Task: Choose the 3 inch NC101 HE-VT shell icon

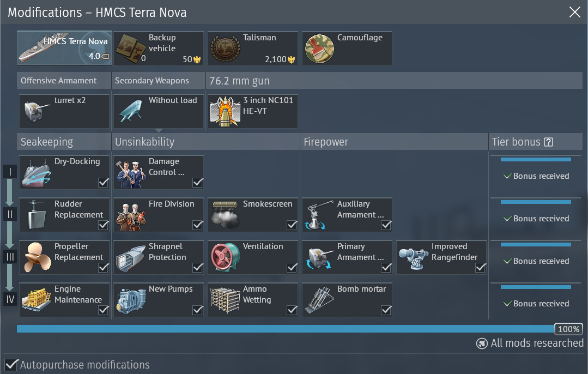Action: point(226,111)
